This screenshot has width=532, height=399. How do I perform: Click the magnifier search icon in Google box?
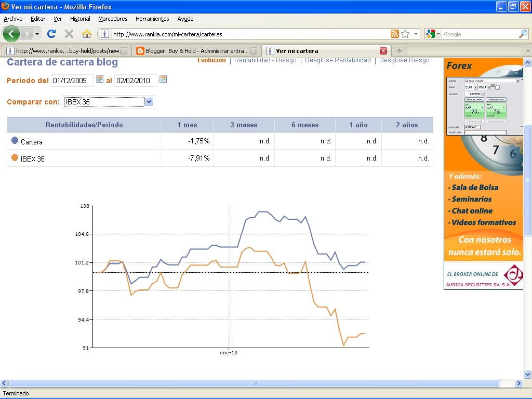tap(523, 34)
